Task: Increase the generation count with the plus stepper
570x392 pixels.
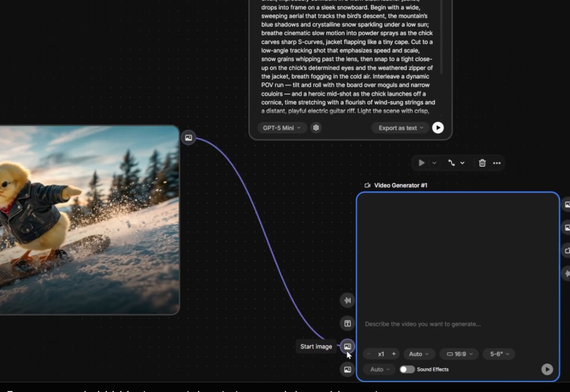Action: [394, 354]
